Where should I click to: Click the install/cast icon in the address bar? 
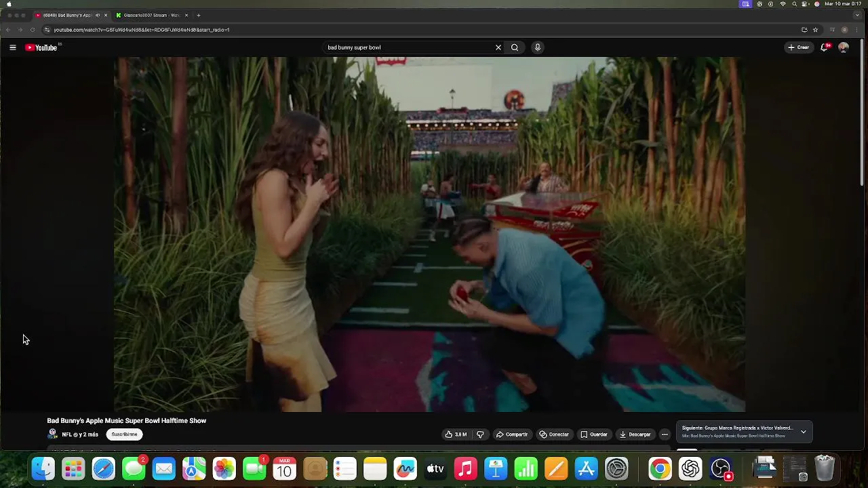click(804, 30)
